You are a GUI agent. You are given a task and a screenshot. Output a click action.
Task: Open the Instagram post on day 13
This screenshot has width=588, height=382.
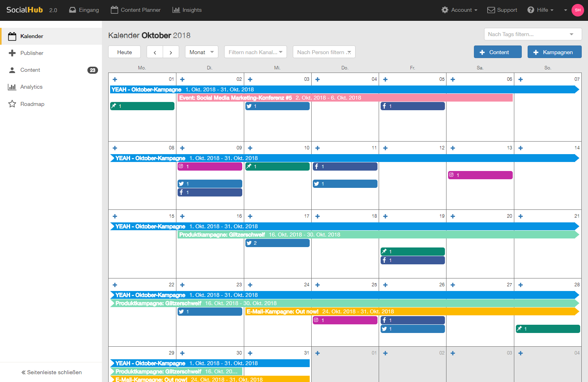[x=481, y=175]
